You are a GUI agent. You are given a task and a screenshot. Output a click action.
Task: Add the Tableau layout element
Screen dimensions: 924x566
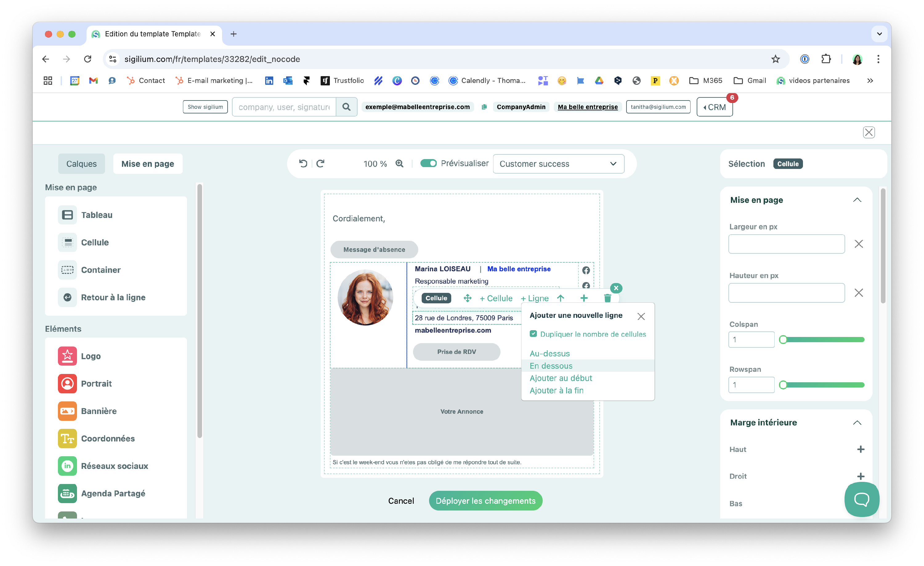pos(97,215)
